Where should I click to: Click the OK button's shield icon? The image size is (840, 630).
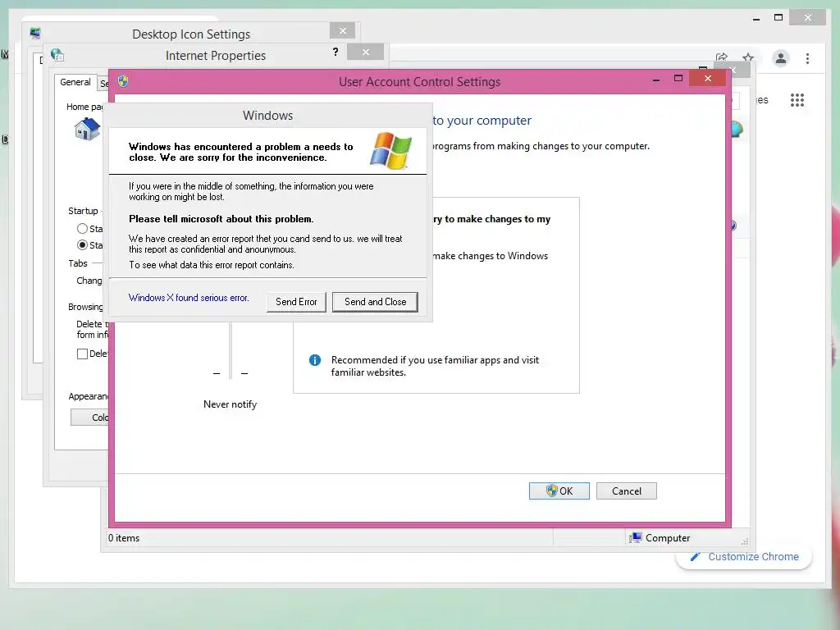point(552,491)
